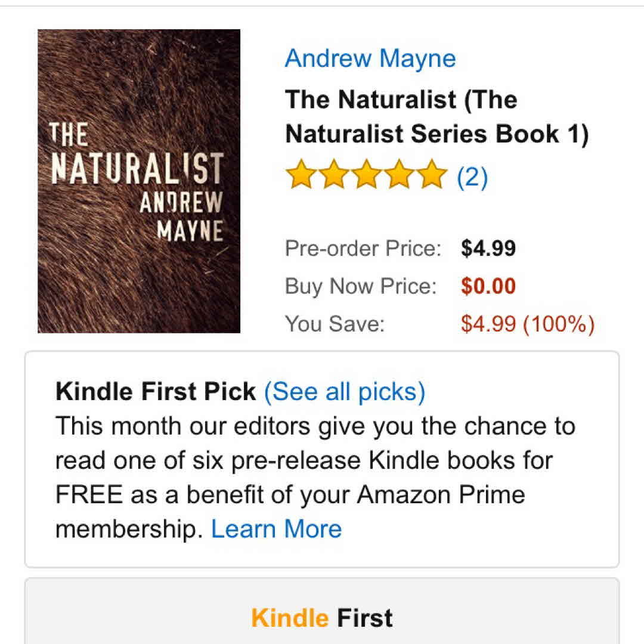This screenshot has width=644, height=644.
Task: Tap the Kindle First Pick heading
Action: pyautogui.click(x=156, y=392)
